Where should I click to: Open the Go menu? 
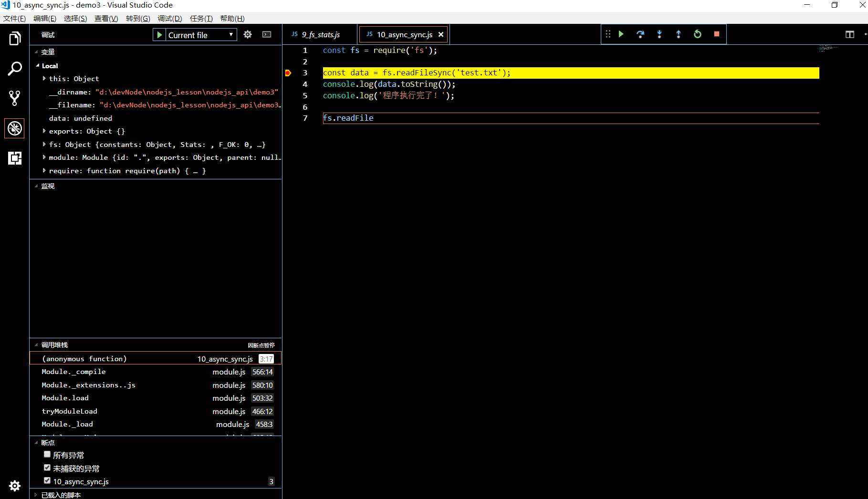pyautogui.click(x=138, y=19)
